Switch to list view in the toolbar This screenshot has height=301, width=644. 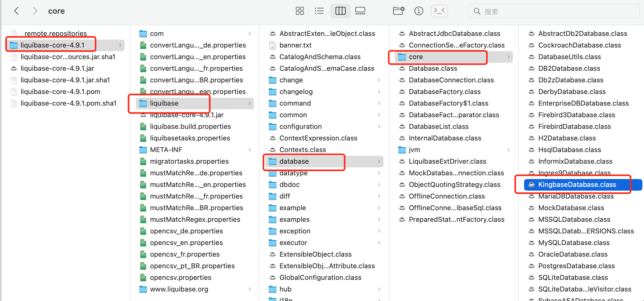(x=319, y=11)
